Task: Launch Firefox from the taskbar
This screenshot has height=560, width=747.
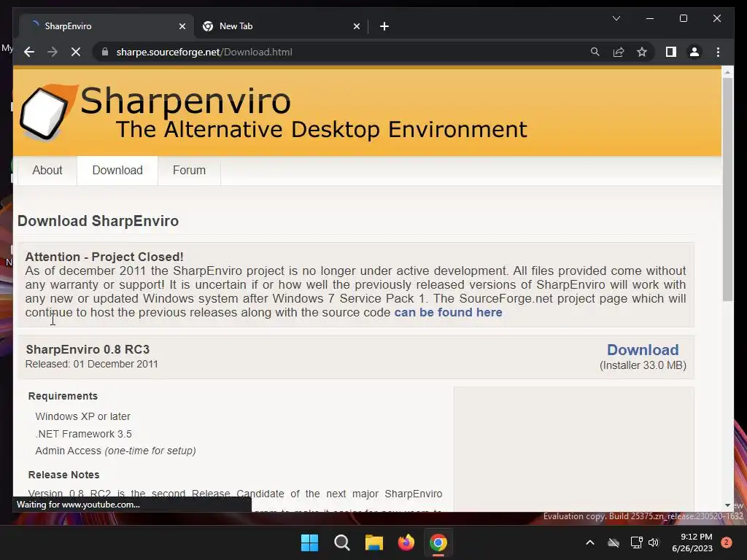Action: [406, 542]
